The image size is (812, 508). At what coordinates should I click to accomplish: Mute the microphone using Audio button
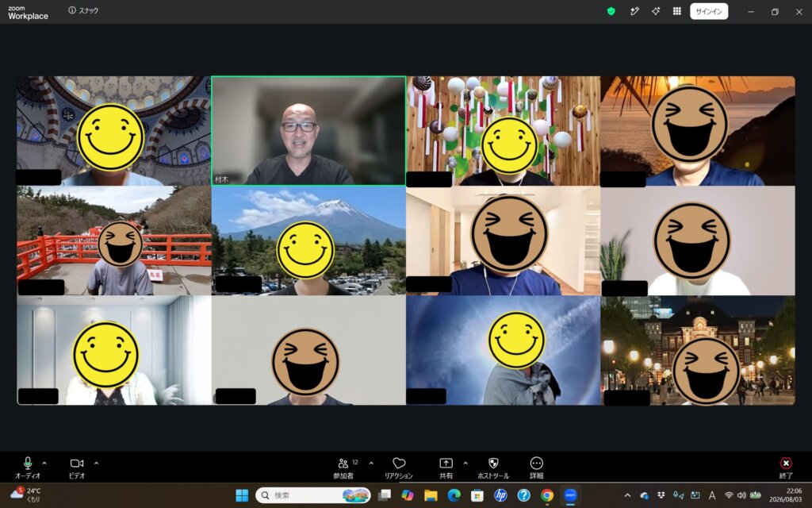pos(28,468)
